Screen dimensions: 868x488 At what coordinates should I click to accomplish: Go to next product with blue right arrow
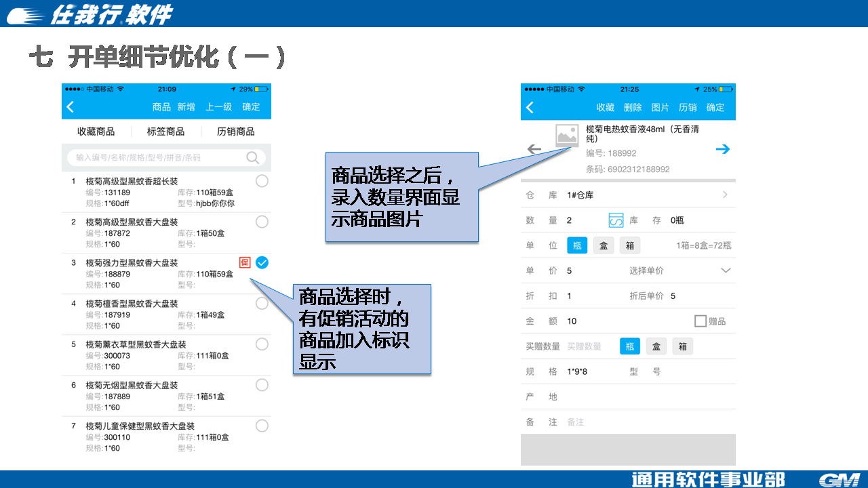point(723,149)
